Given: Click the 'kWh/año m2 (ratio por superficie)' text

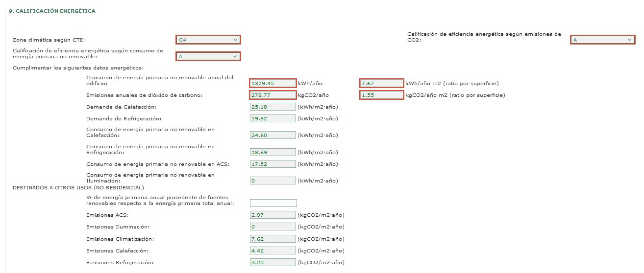Looking at the screenshot, I should (x=452, y=83).
